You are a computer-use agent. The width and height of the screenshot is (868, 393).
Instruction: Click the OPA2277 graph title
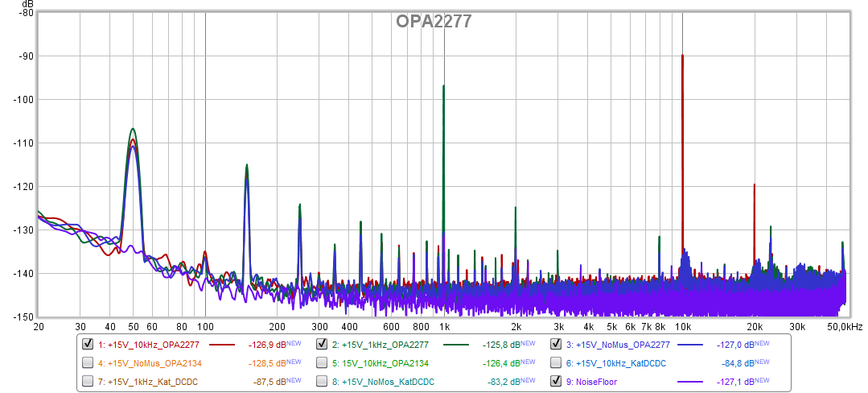coord(434,22)
